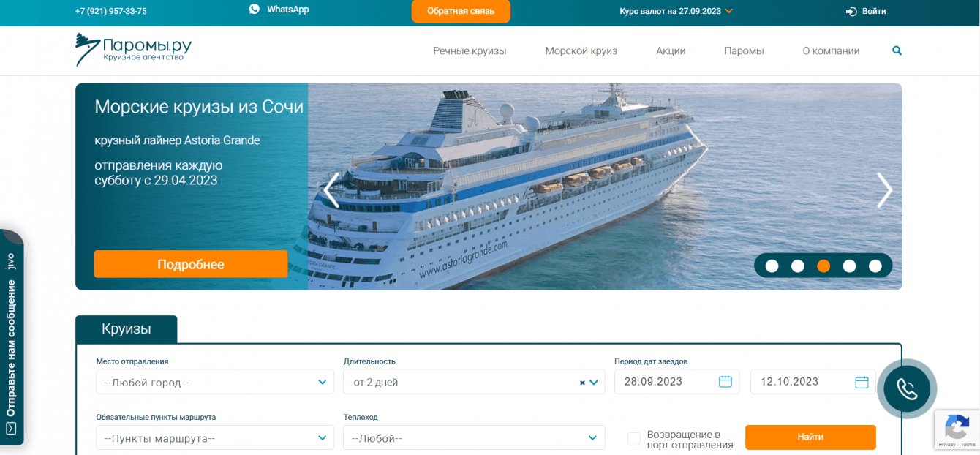Clear duration selection with x icon
Screen dimensions: 980x455
coord(582,383)
